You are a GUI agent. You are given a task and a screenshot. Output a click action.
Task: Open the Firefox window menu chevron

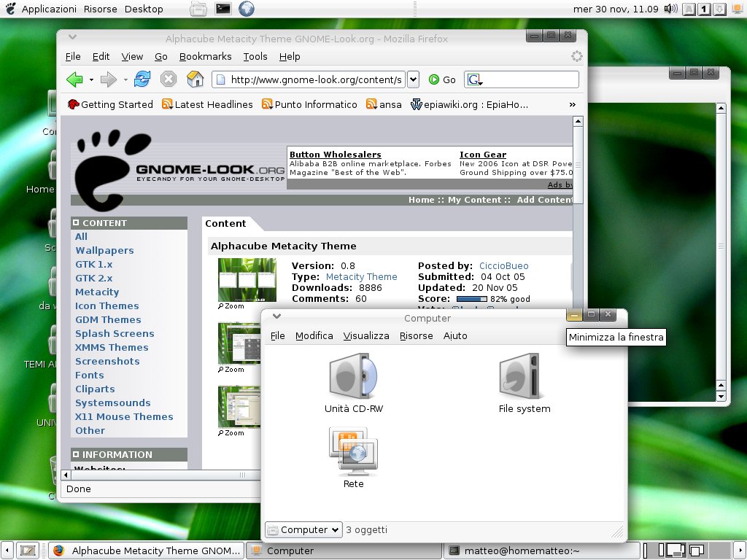coord(72,36)
